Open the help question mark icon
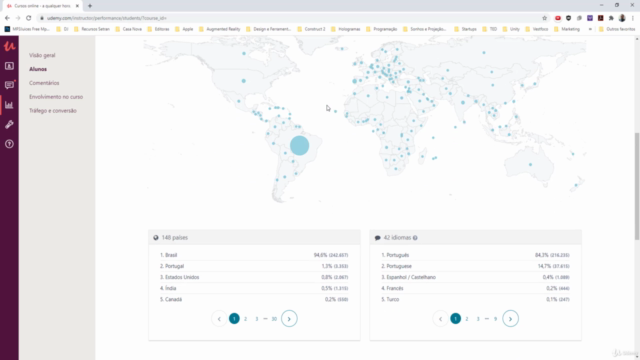The height and width of the screenshot is (360, 640). (x=9, y=144)
